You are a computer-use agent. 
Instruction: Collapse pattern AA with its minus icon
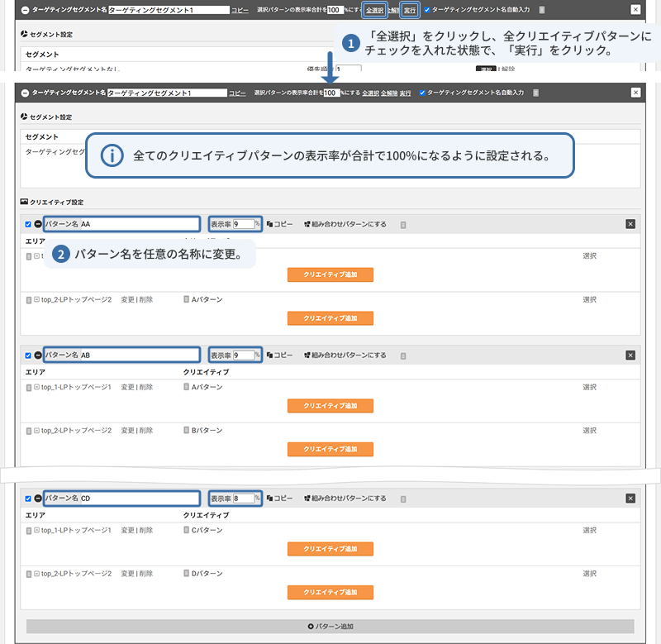[x=38, y=224]
